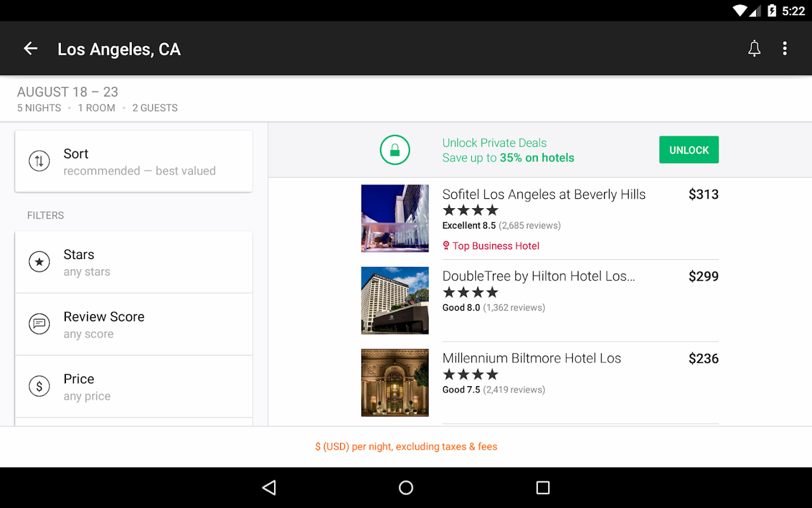Tap the $236 price for Millennium Biltmore
The height and width of the screenshot is (508, 812).
(703, 358)
